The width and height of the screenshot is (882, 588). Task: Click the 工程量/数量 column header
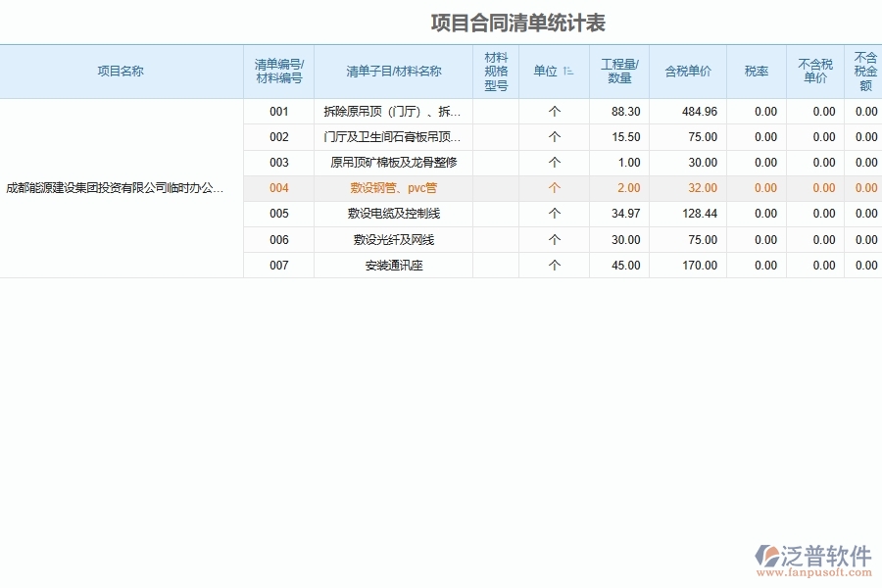[x=618, y=71]
